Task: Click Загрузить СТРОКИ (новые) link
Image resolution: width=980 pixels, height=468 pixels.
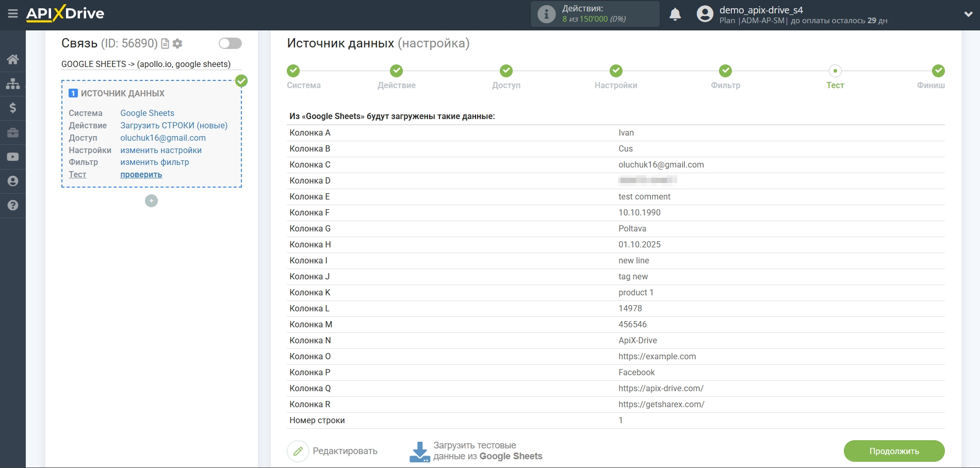Action: coord(174,125)
